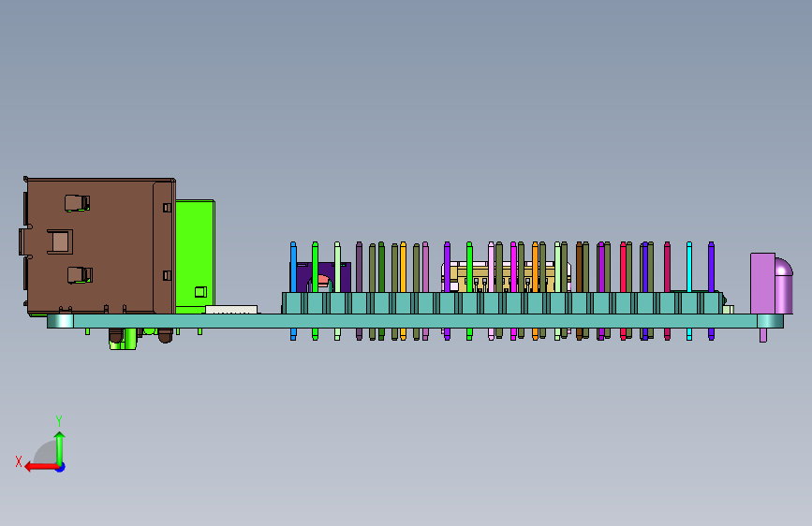The height and width of the screenshot is (526, 812).
Task: Select the long teal circuit board edge
Action: (x=414, y=321)
